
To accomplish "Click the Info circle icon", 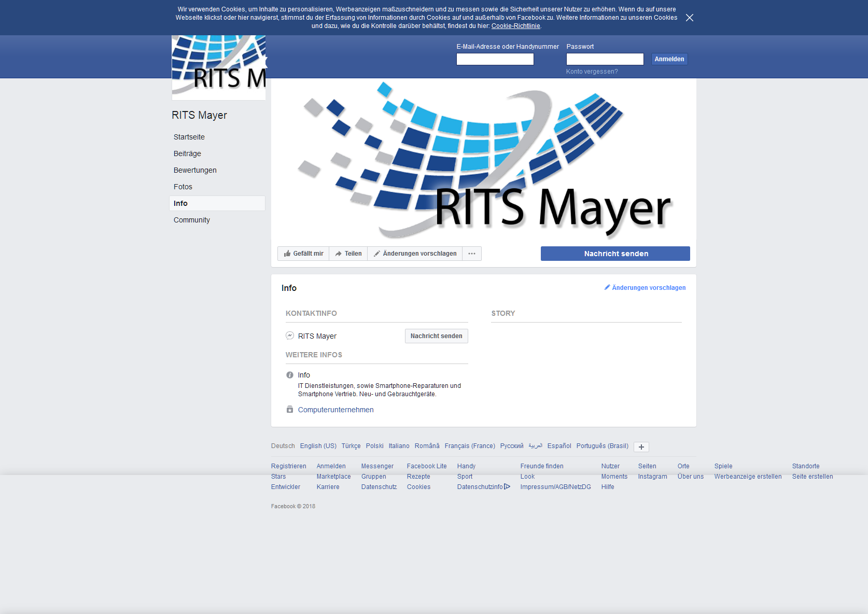I will pyautogui.click(x=290, y=375).
